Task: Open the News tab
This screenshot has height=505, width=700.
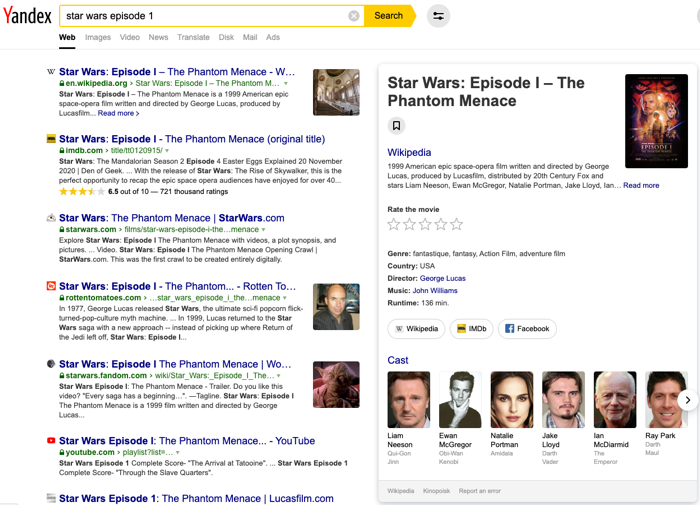Action: click(x=158, y=37)
